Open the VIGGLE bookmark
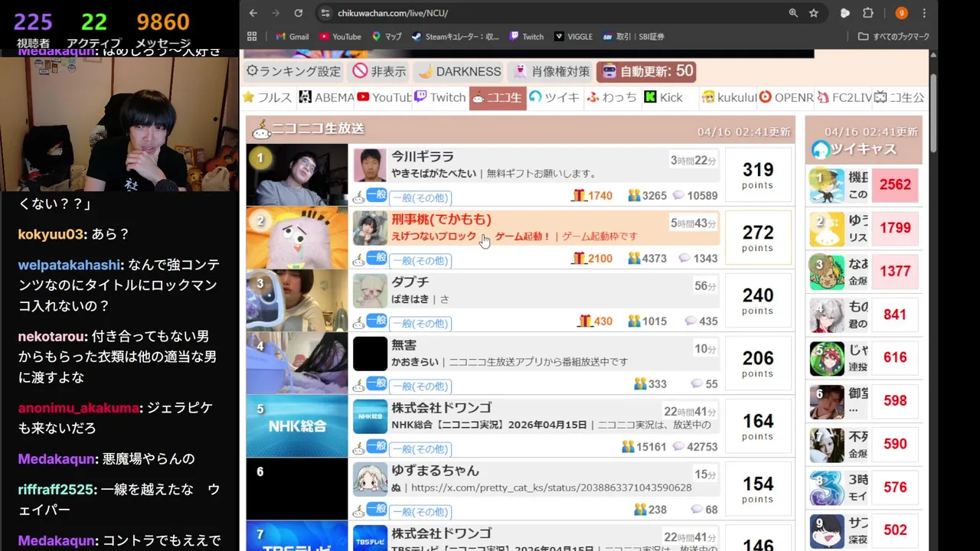 (574, 36)
